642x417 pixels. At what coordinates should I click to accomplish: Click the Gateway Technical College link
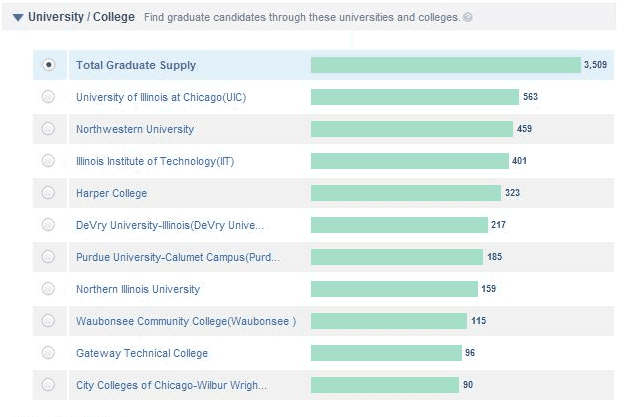click(x=142, y=353)
